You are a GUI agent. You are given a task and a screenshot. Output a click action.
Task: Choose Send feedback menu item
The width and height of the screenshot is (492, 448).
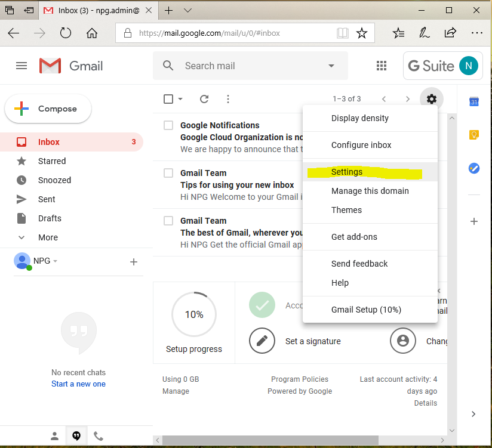(370, 264)
